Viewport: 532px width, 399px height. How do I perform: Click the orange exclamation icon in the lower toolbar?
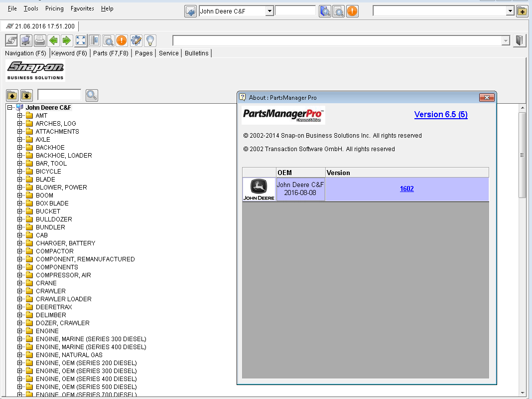122,40
